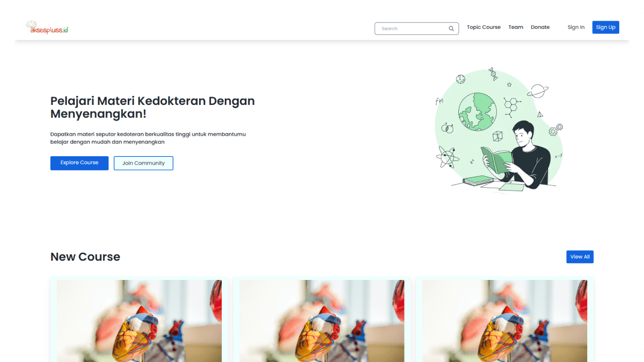Click the gears icon in hero illustration
Image resolution: width=644 pixels, height=362 pixels.
click(556, 130)
